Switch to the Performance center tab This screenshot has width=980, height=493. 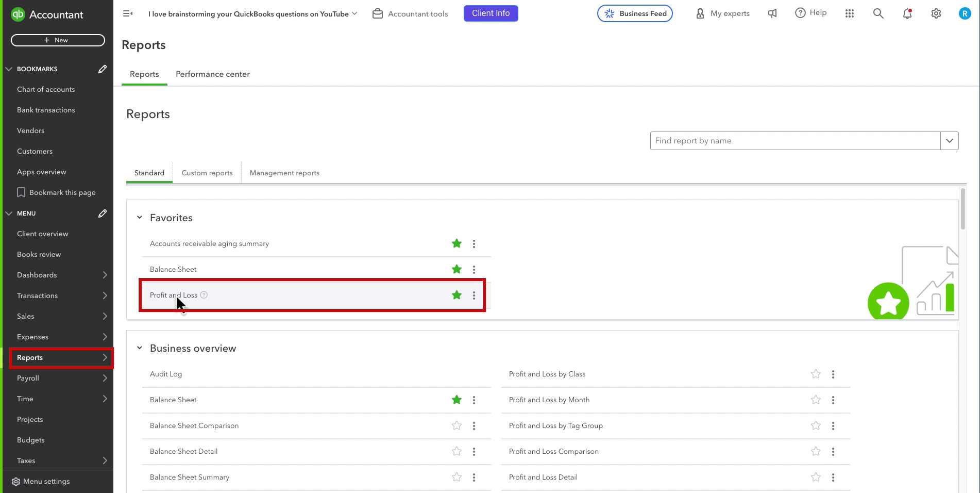coord(213,74)
